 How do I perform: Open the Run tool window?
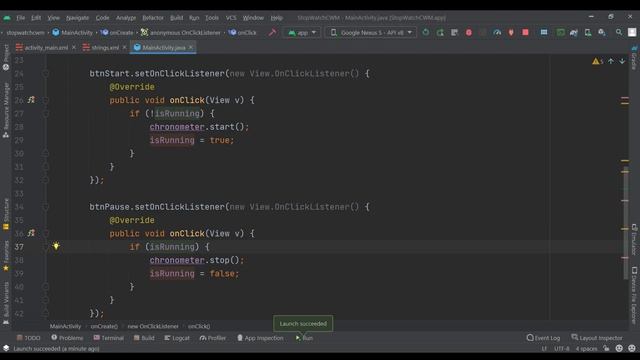(304, 338)
